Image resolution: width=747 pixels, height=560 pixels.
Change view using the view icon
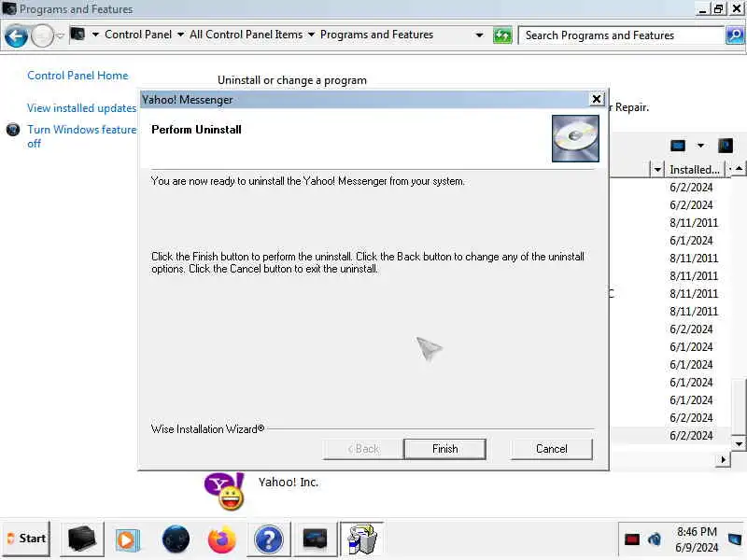(x=678, y=146)
